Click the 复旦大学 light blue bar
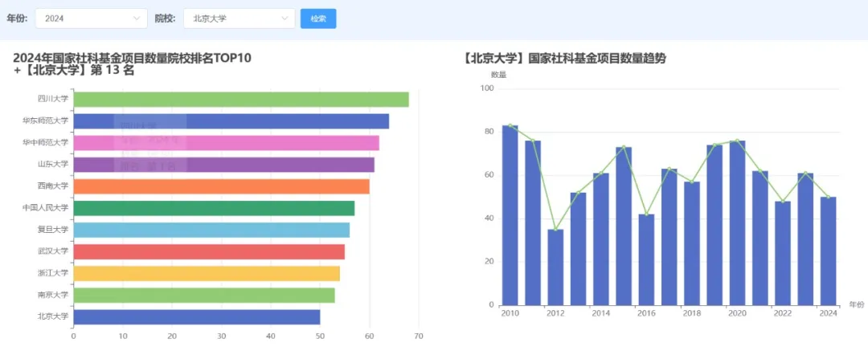 [x=211, y=230]
